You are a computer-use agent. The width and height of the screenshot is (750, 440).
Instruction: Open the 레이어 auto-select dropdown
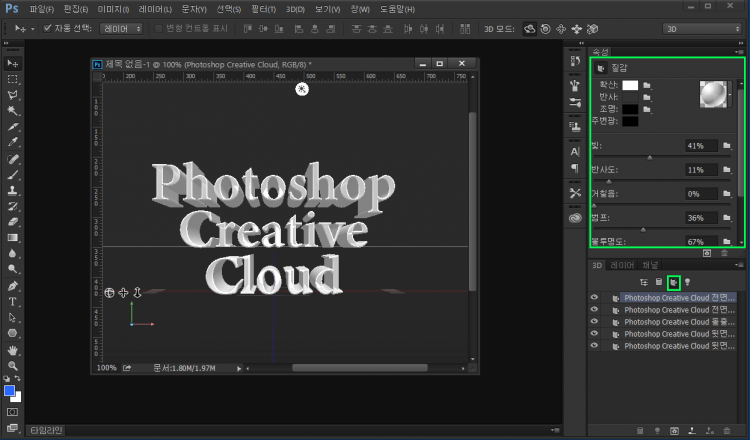click(123, 28)
